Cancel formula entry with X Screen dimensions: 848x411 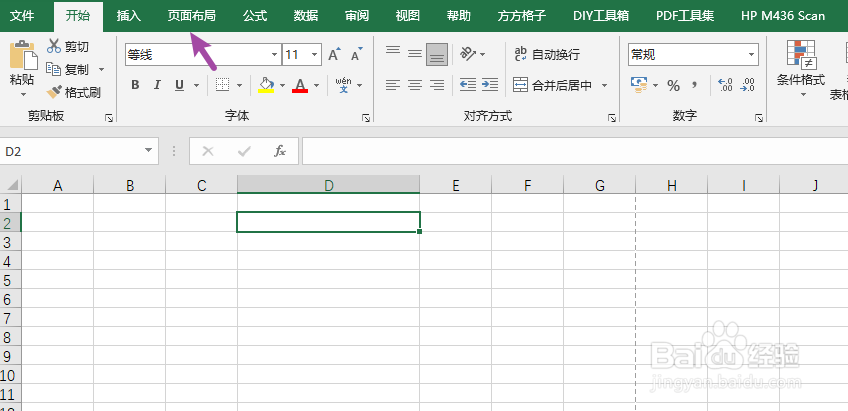208,151
